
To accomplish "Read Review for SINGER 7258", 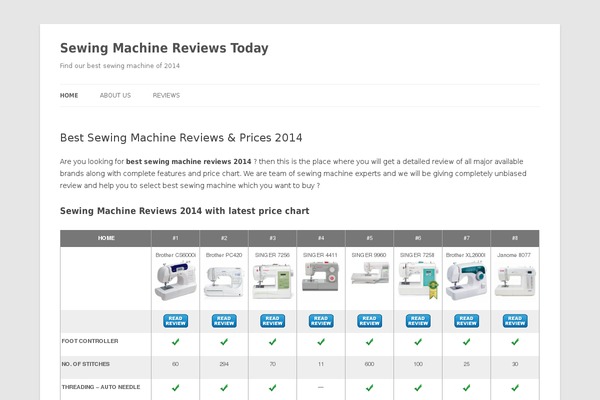I will (x=418, y=321).
